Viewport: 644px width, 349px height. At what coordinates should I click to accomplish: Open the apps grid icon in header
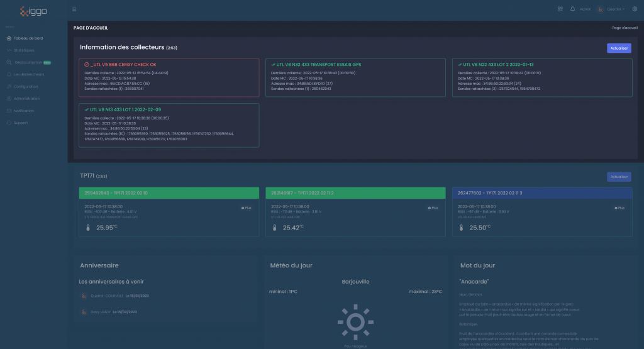pos(560,9)
